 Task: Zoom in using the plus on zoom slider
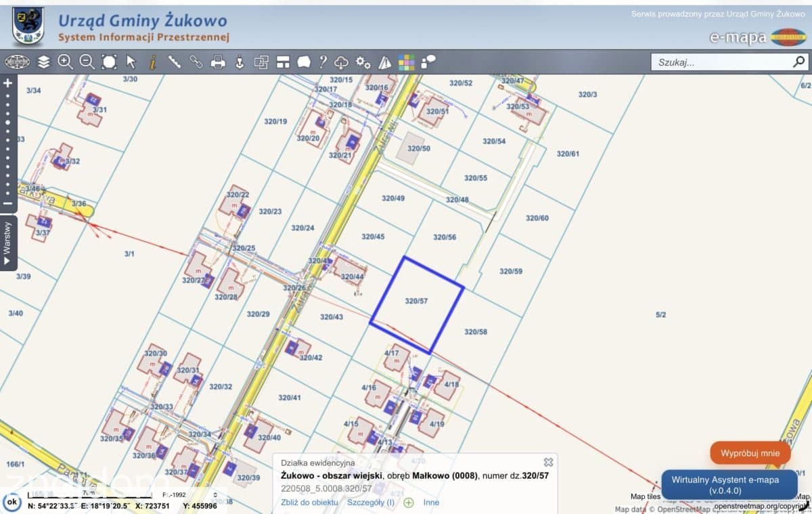click(8, 83)
